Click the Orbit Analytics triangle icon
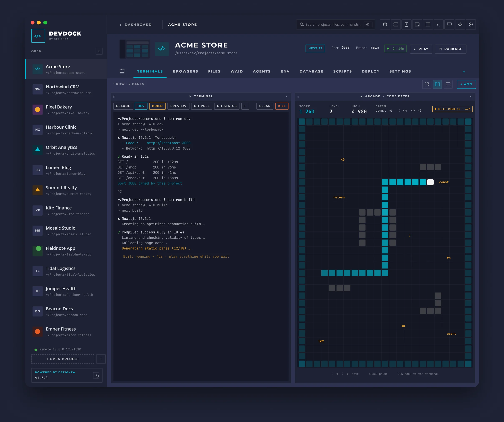 click(x=37, y=150)
